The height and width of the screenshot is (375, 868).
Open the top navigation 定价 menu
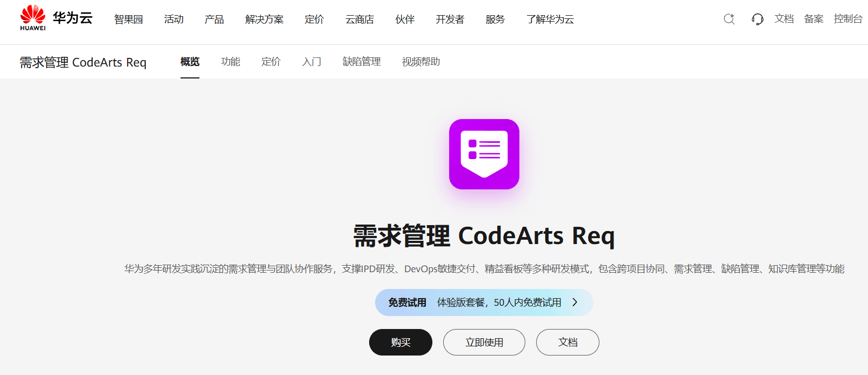[315, 19]
